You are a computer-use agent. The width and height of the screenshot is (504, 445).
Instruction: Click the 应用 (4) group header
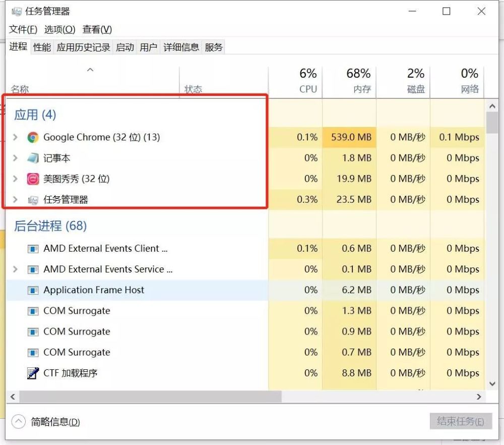pos(35,115)
